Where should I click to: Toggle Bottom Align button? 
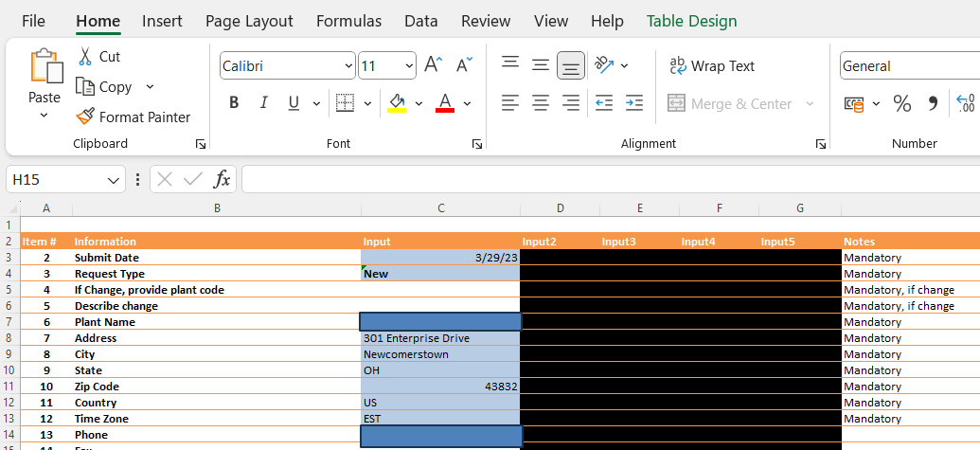coord(571,65)
